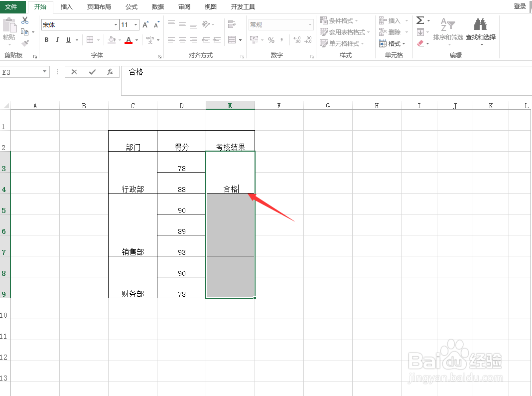The height and width of the screenshot is (396, 532).
Task: Open Find and Select (查找和选择)
Action: pos(480,31)
